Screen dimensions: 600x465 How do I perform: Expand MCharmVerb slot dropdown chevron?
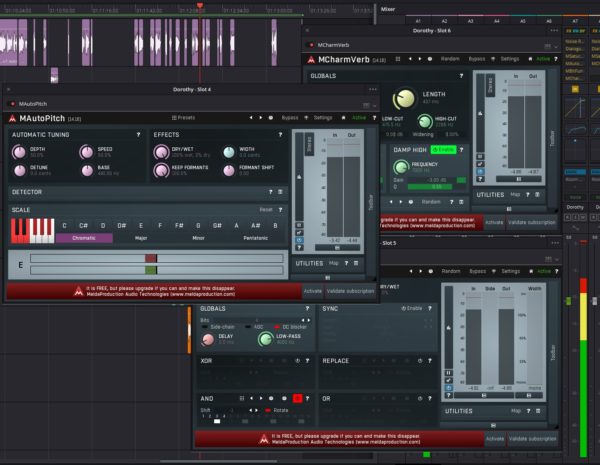(556, 46)
